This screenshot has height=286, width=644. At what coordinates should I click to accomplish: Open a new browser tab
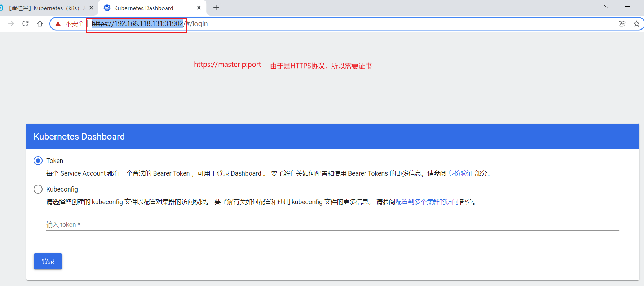[x=216, y=8]
